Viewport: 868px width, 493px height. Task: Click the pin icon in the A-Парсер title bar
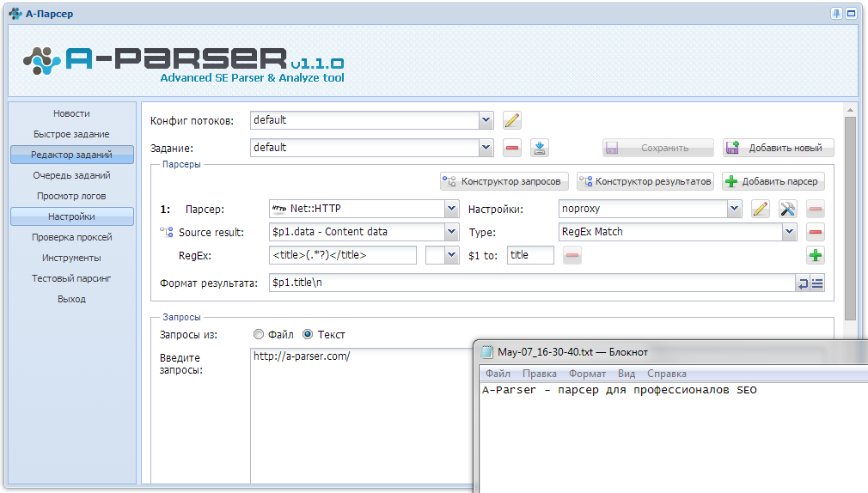[836, 13]
